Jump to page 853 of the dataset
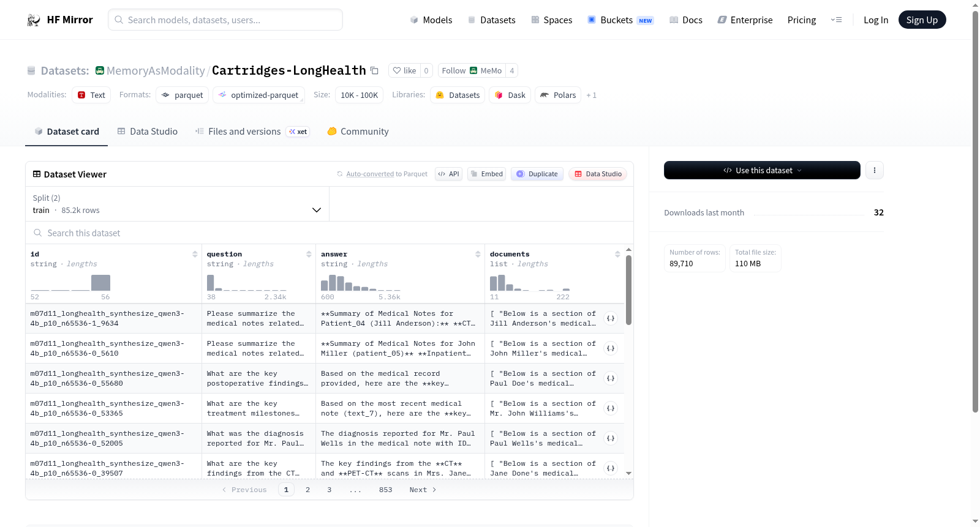This screenshot has height=527, width=980. (385, 490)
